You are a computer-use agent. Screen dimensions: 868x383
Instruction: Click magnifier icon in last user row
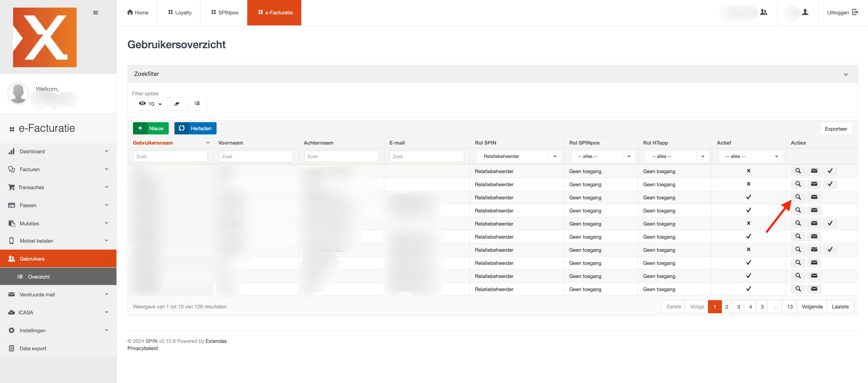point(798,289)
